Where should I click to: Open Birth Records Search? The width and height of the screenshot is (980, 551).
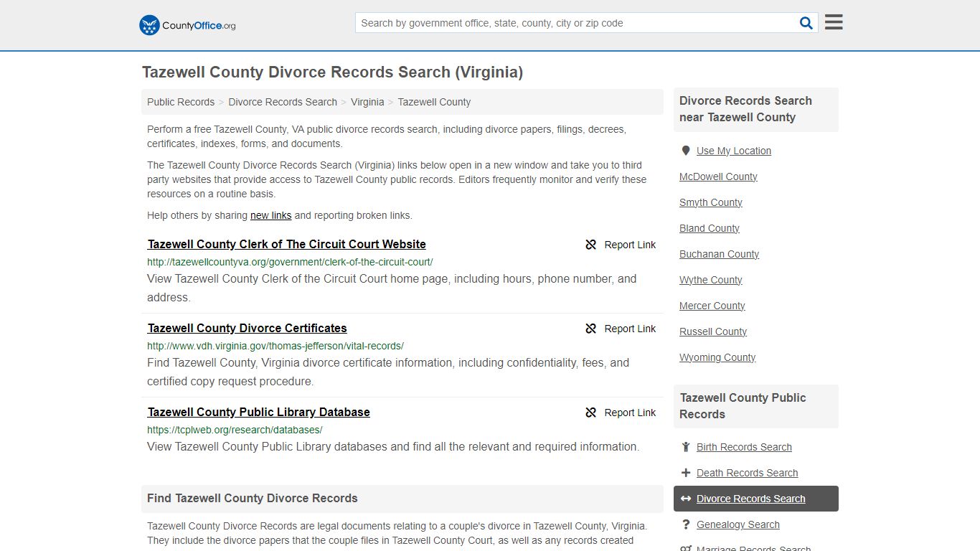(744, 447)
